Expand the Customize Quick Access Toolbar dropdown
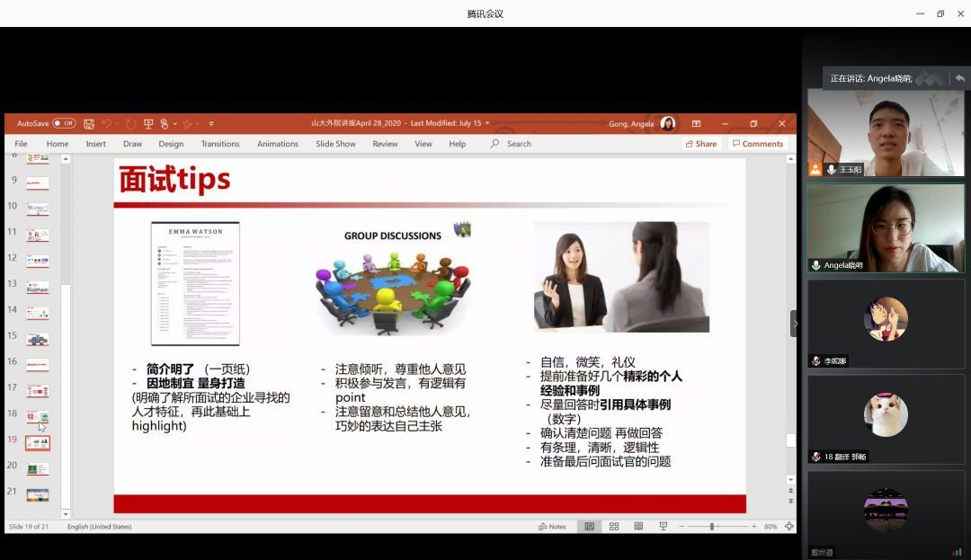 (211, 124)
